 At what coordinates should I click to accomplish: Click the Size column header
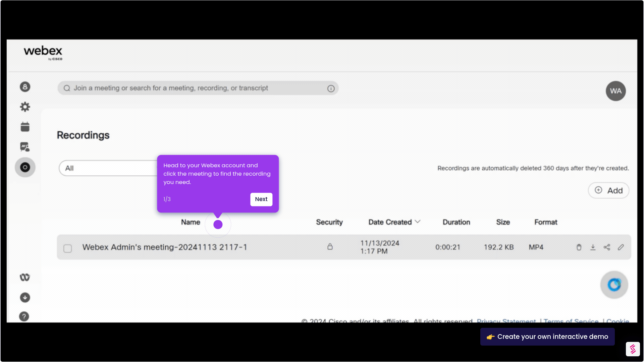pos(503,222)
